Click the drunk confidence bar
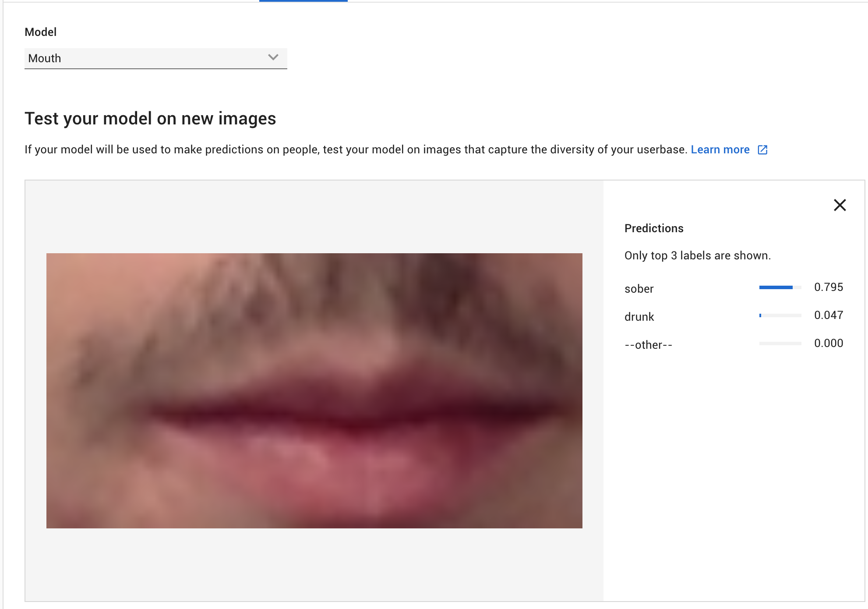Viewport: 868px width, 609px height. coord(780,315)
